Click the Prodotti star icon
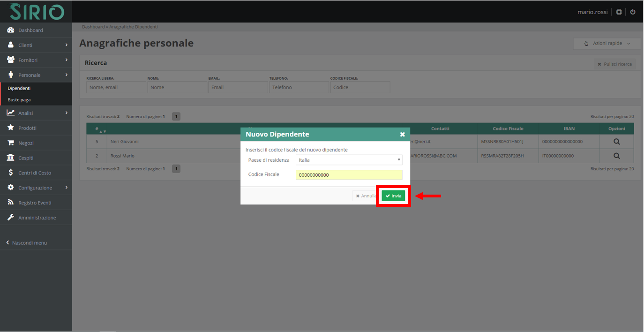This screenshot has height=332, width=644. [10, 128]
